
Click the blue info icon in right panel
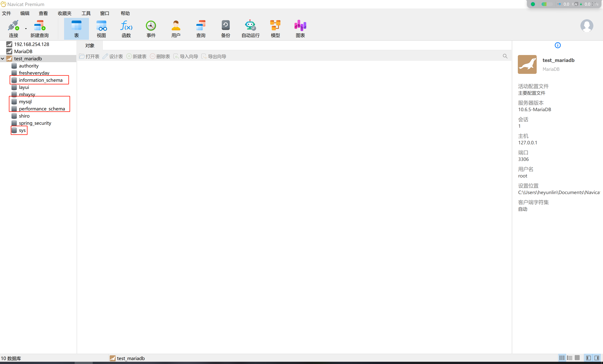pyautogui.click(x=557, y=45)
